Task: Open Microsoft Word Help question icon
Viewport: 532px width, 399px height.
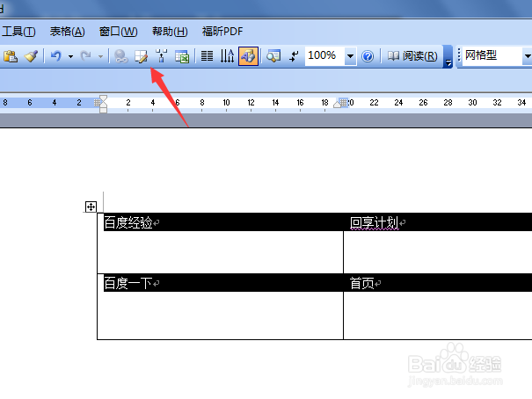Action: (368, 56)
